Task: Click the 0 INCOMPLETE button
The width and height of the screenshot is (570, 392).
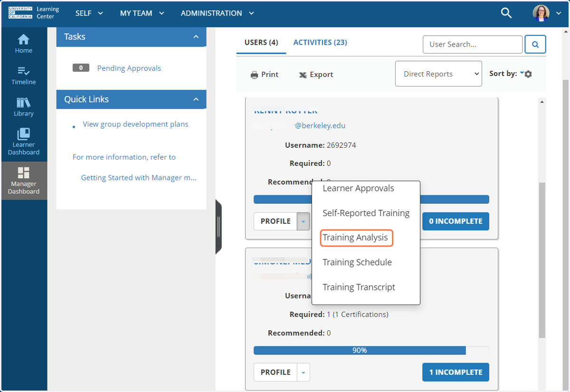Action: click(x=456, y=221)
